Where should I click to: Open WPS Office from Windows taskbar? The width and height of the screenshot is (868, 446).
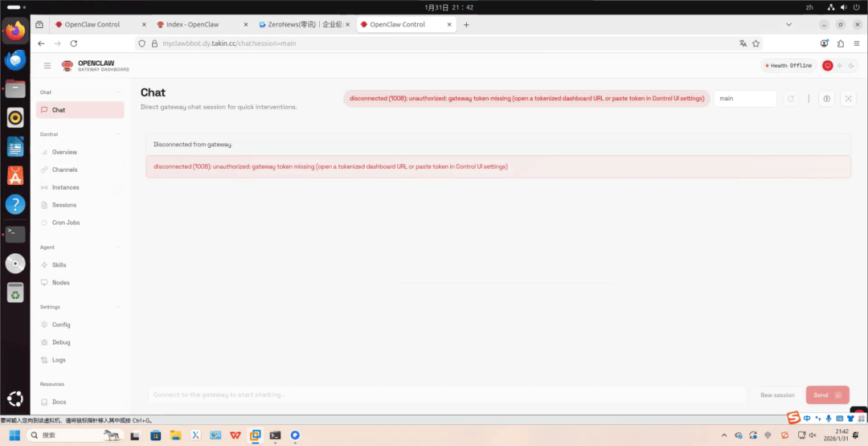[235, 436]
